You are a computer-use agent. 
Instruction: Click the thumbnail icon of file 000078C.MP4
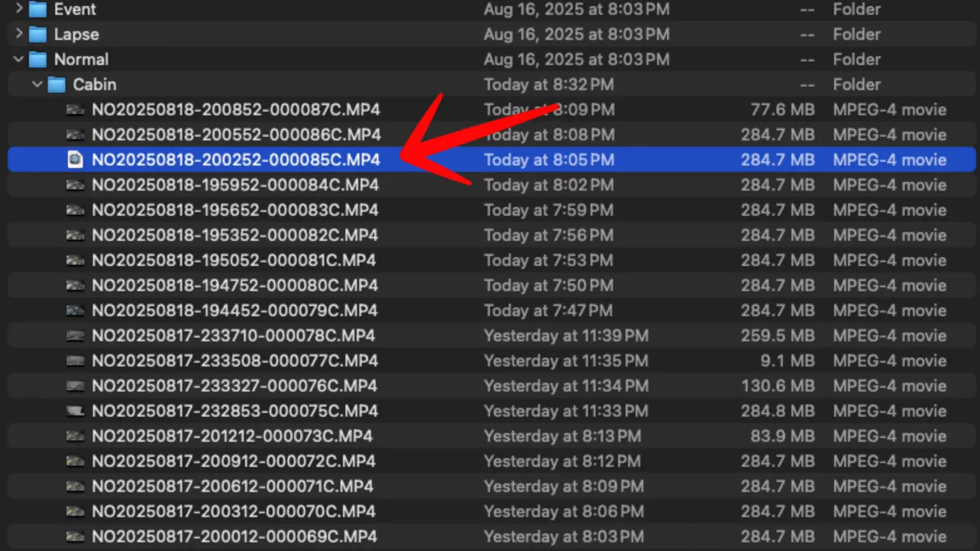(x=75, y=336)
